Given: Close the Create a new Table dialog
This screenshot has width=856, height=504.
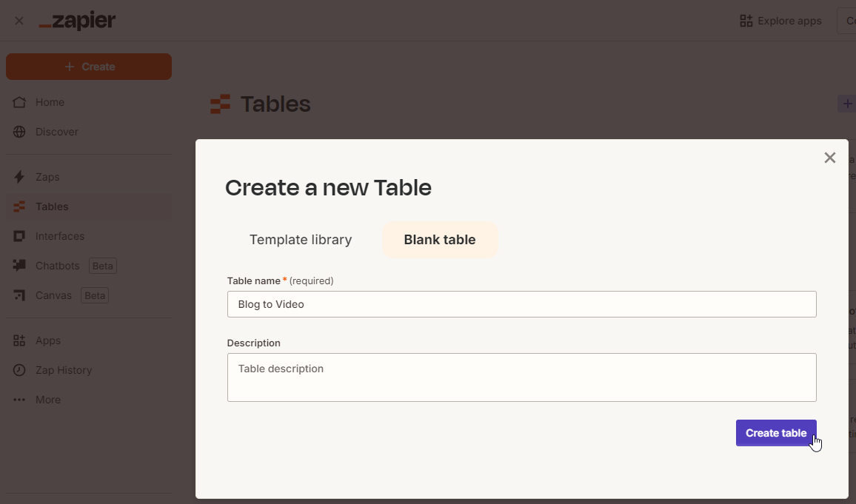Looking at the screenshot, I should coord(830,158).
